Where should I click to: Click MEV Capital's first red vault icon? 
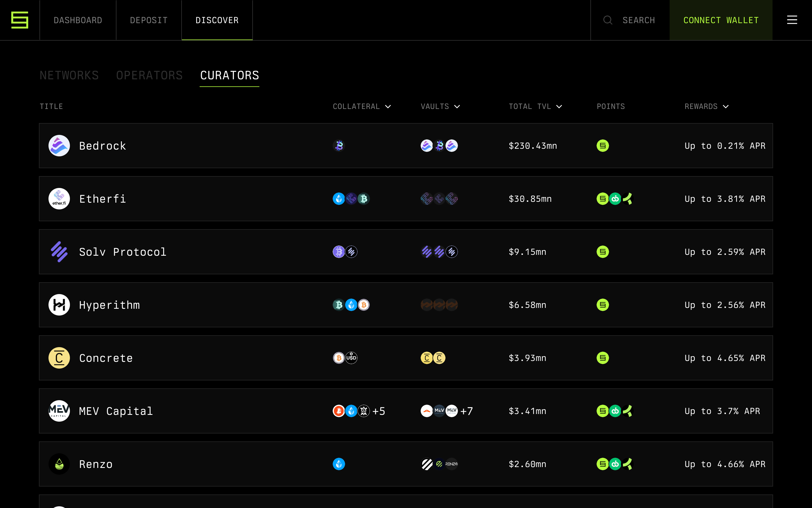(x=427, y=411)
